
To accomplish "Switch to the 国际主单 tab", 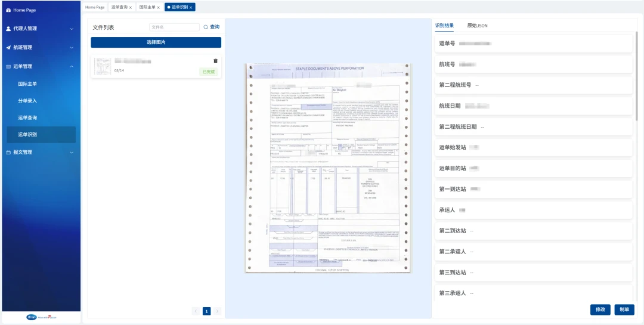I will coord(149,7).
